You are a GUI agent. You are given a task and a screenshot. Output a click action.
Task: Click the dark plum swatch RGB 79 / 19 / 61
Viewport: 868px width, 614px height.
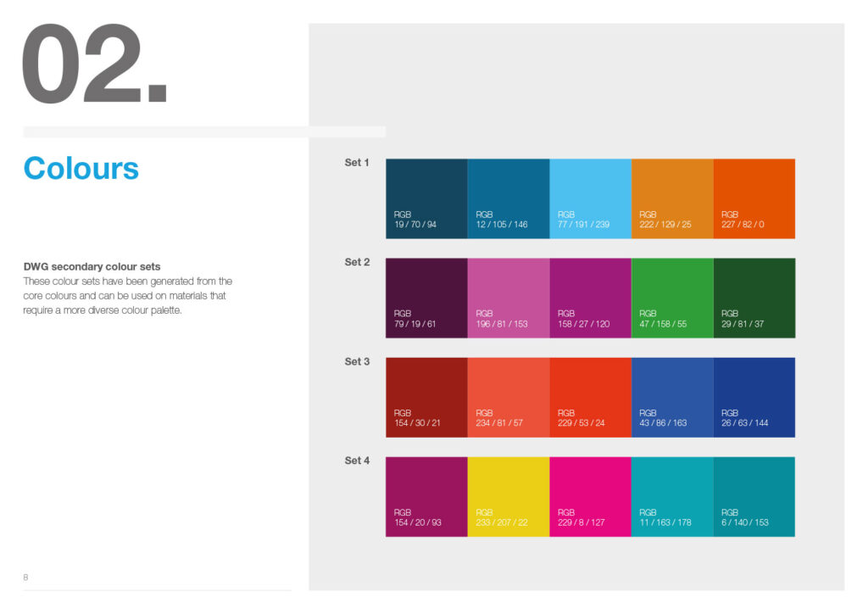tap(427, 298)
